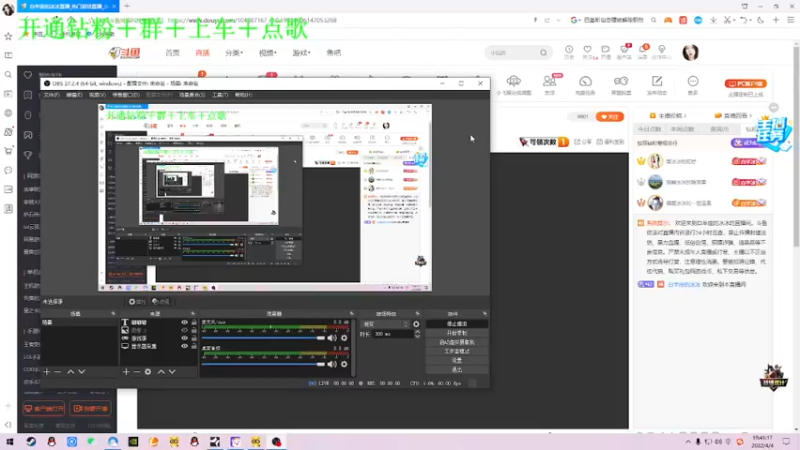Click the orange 关注 follow button

pyautogui.click(x=610, y=117)
